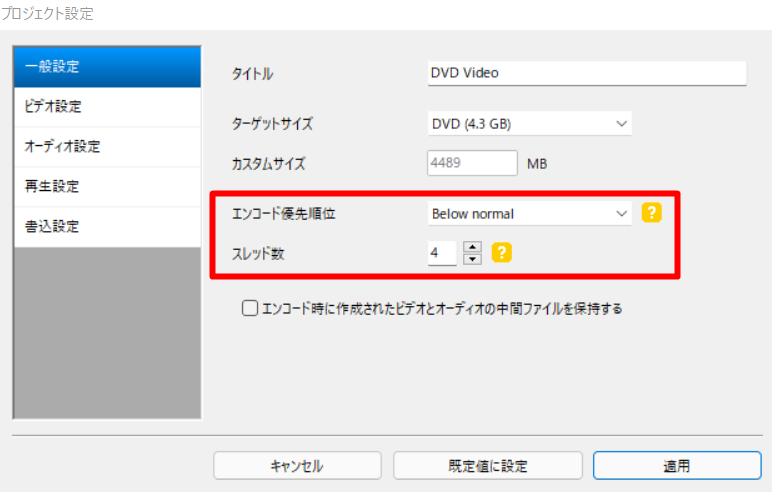
Task: Enable keeping intermediate video and audio files
Action: pos(250,308)
